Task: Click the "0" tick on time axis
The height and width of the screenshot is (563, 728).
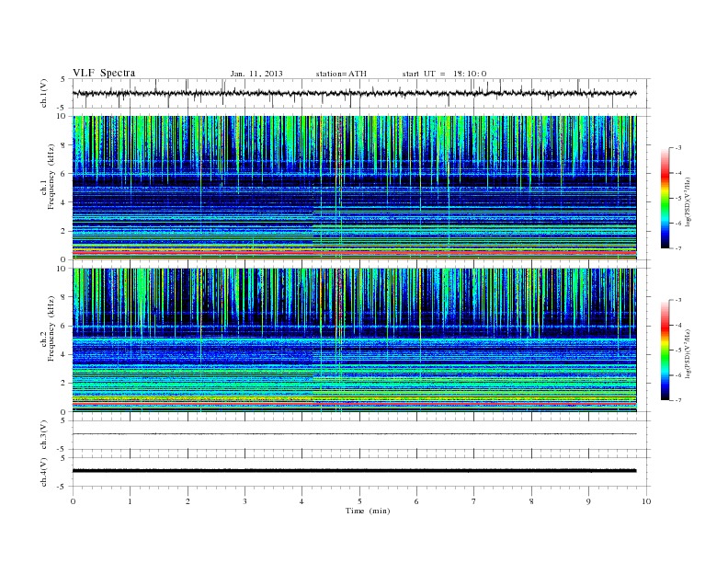Action: click(x=73, y=501)
